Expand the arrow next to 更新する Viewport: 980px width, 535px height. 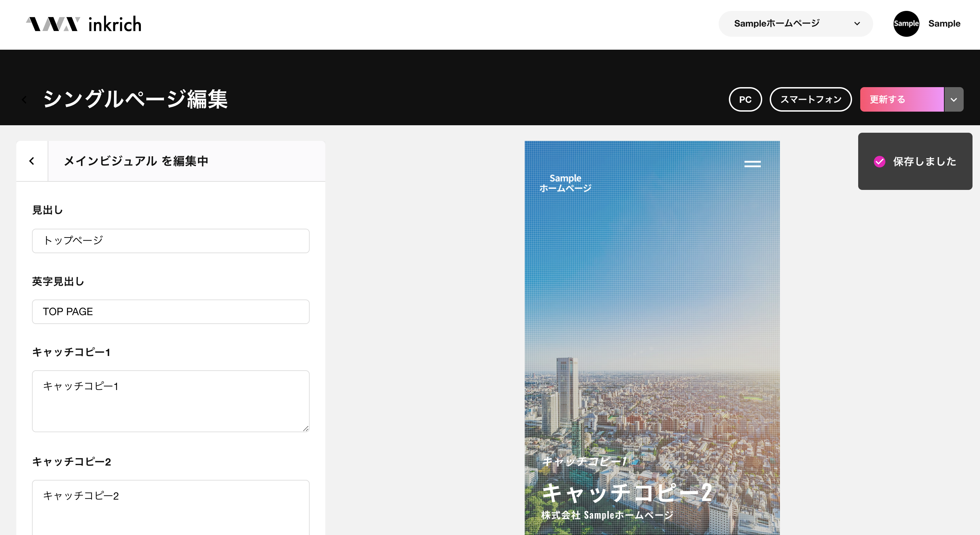(954, 99)
